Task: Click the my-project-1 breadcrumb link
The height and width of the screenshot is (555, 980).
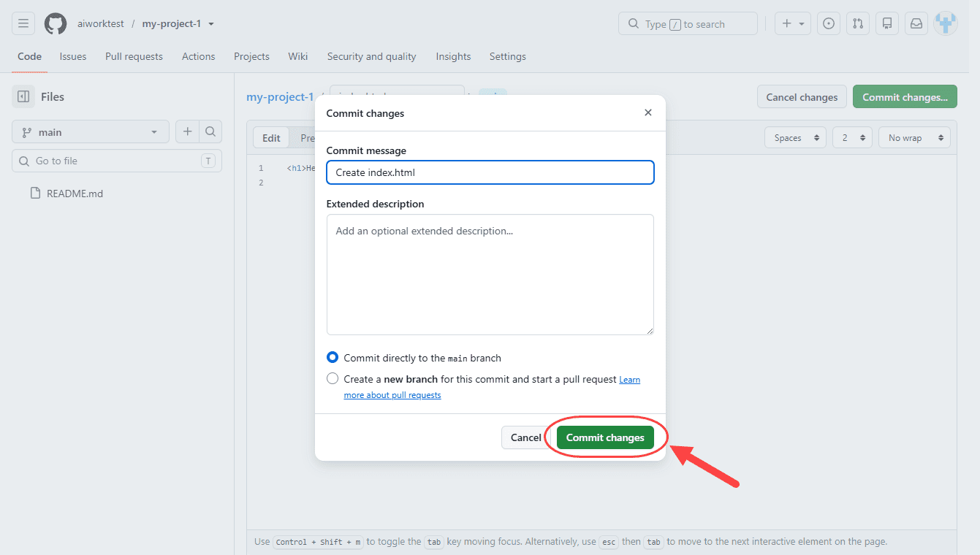Action: [x=280, y=96]
